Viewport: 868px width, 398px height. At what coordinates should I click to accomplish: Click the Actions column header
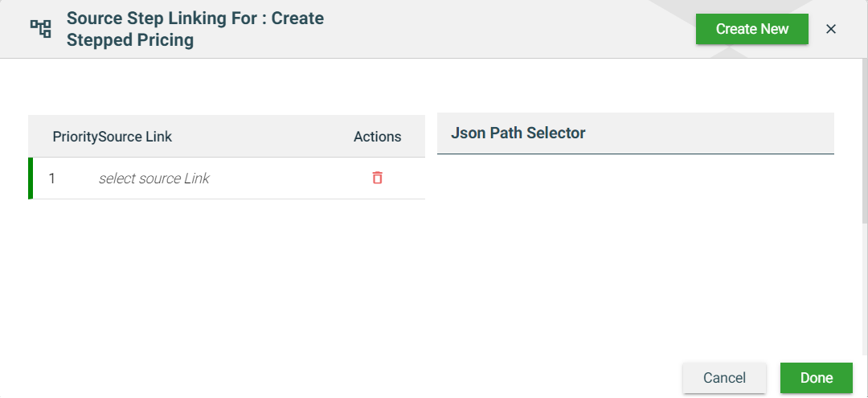(377, 137)
